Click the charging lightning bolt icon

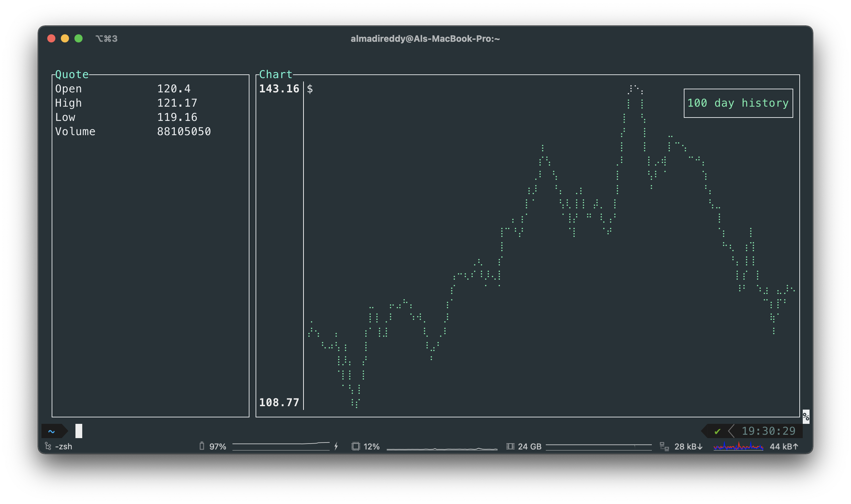click(x=336, y=446)
